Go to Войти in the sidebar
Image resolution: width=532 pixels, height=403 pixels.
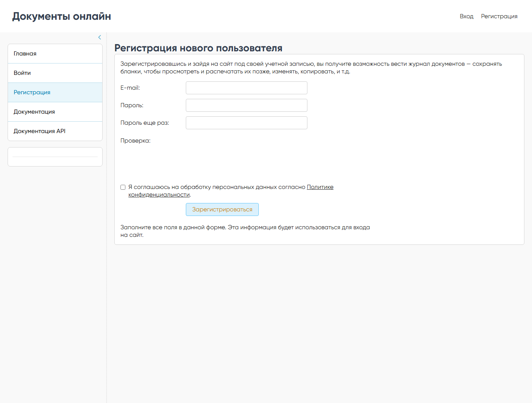(x=55, y=73)
